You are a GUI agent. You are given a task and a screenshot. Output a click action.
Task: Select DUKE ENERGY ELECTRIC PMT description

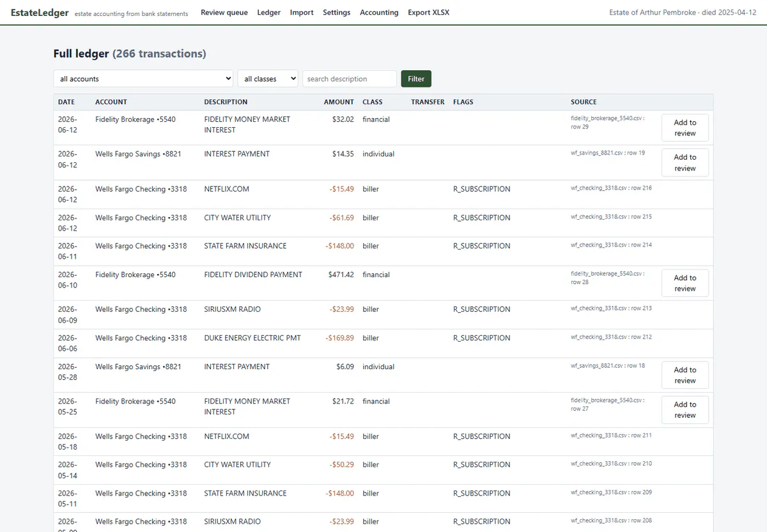point(252,338)
